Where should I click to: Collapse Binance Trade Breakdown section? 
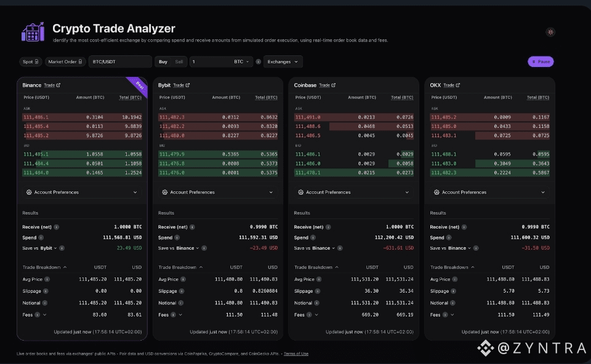[44, 267]
